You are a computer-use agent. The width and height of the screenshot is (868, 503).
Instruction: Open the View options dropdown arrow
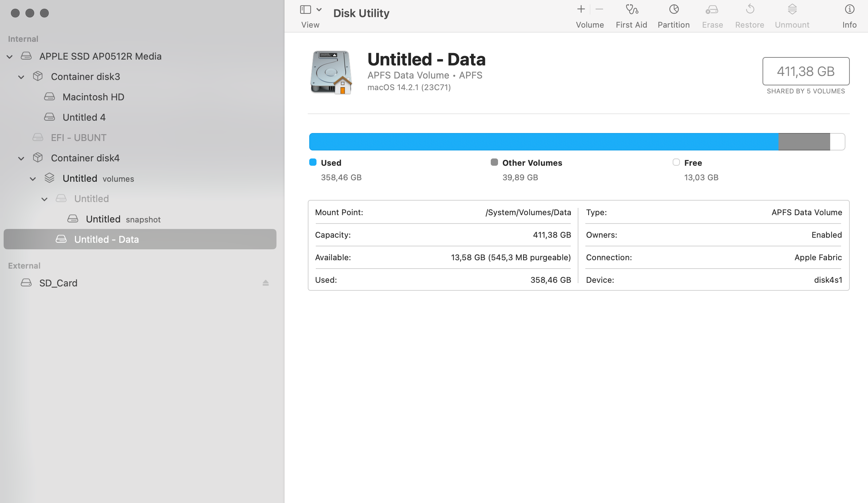319,10
